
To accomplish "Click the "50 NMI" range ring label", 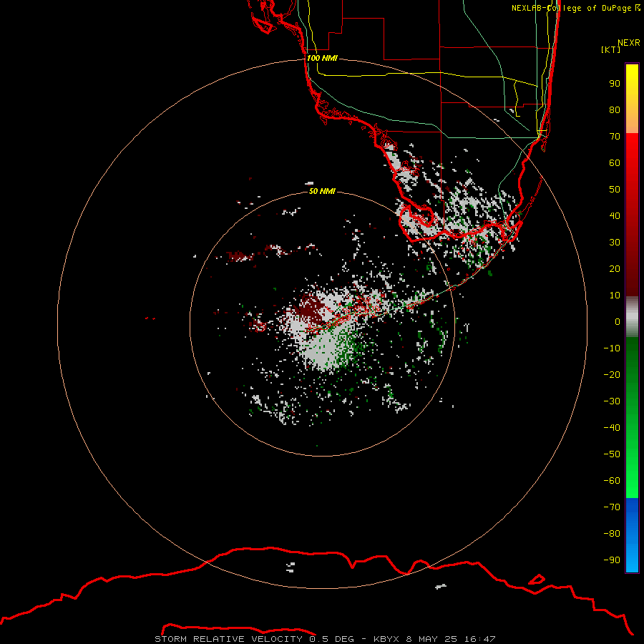I will (322, 191).
